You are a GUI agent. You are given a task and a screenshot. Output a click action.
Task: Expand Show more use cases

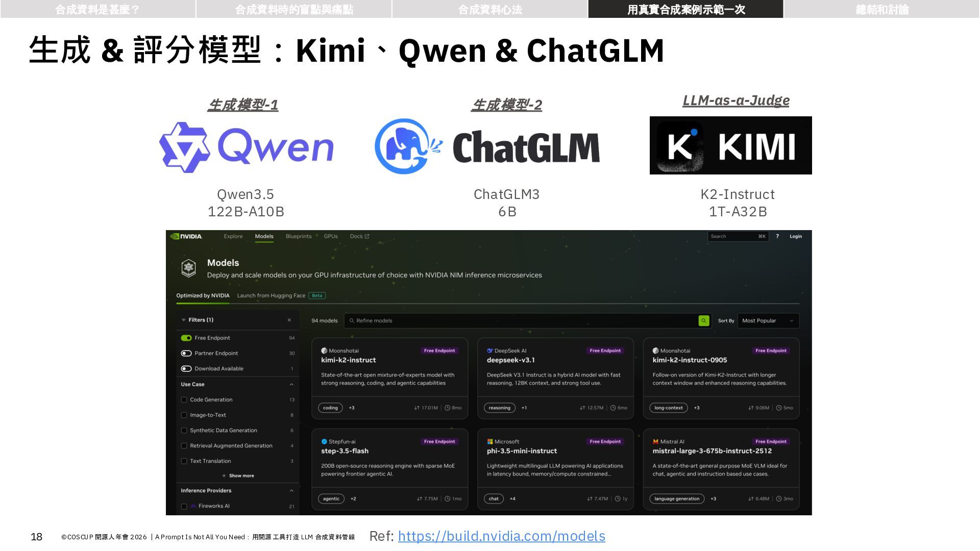[238, 475]
